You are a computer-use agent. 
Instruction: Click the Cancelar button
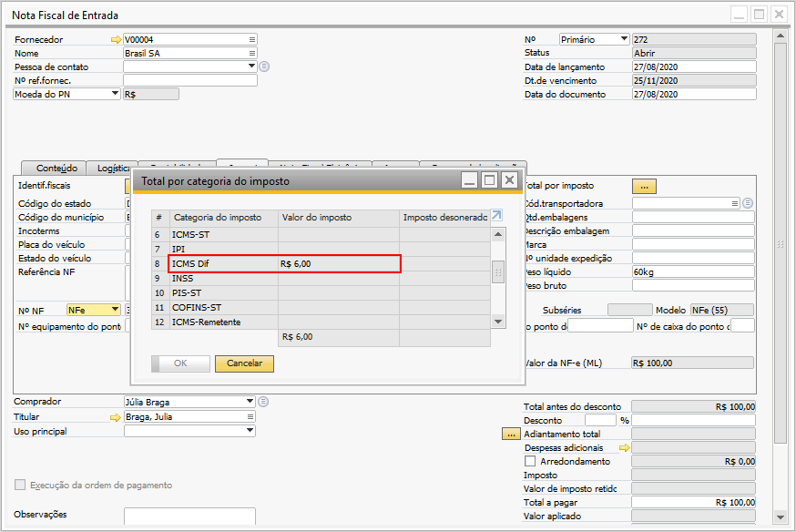(244, 363)
